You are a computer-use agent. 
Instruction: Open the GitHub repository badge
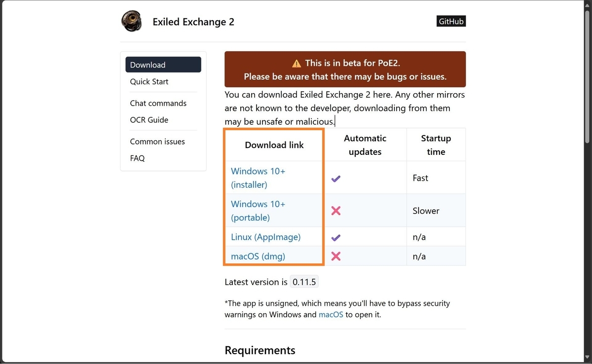tap(450, 21)
